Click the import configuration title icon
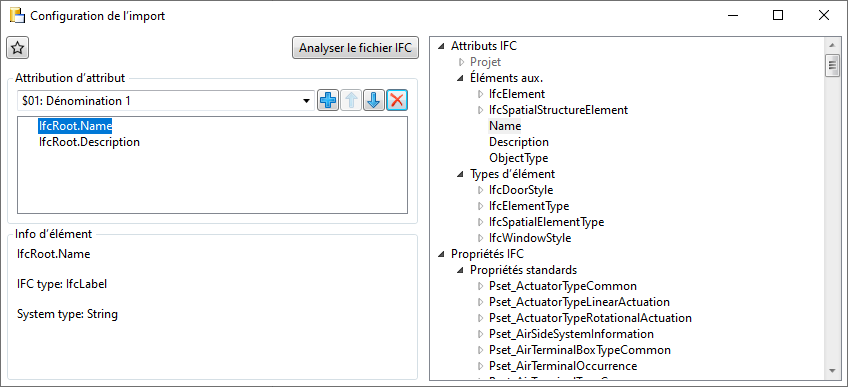Image resolution: width=848 pixels, height=387 pixels. [17, 16]
